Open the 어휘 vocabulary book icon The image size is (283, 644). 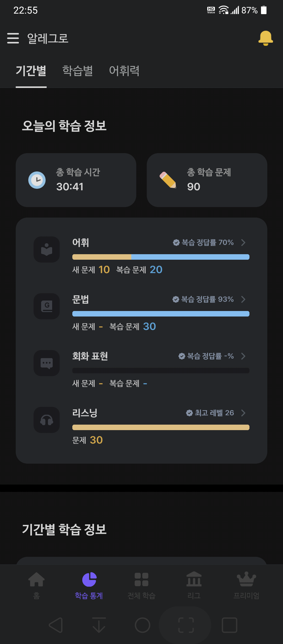point(47,249)
